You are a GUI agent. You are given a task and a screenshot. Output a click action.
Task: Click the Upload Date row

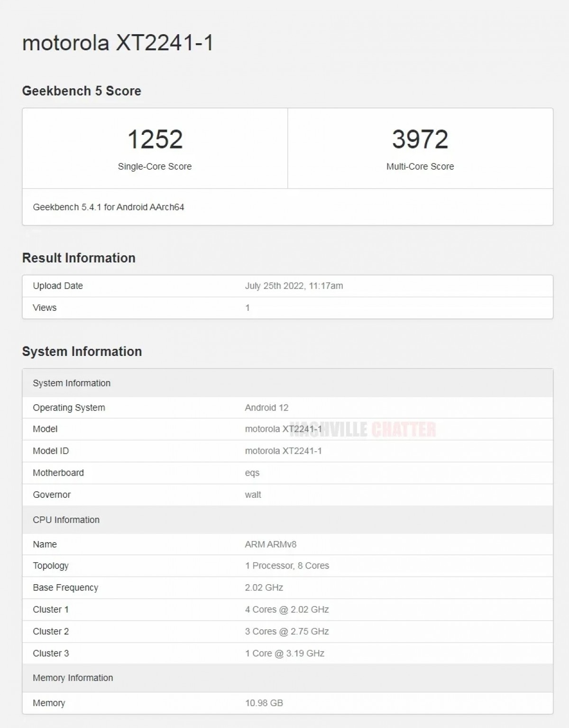57,286
